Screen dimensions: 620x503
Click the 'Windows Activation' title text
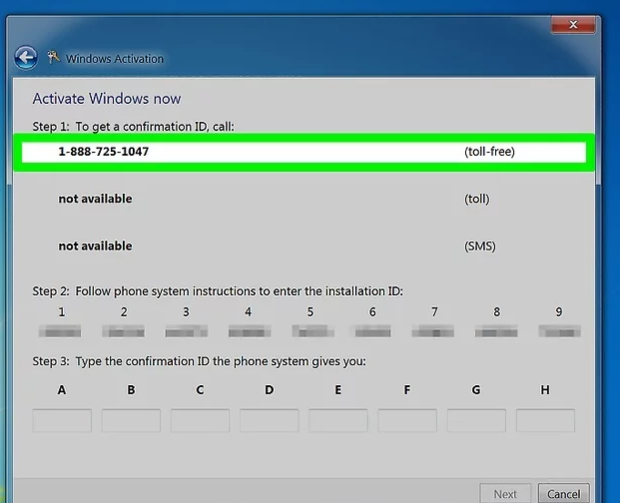pos(115,59)
